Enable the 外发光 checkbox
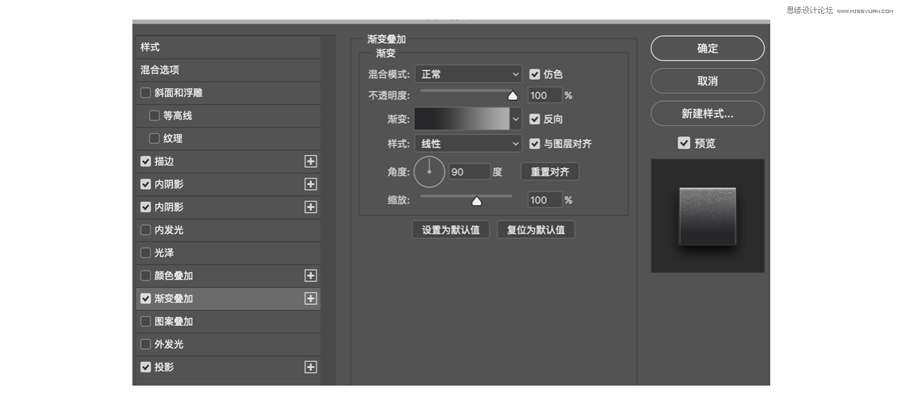The width and height of the screenshot is (900, 398). [146, 345]
